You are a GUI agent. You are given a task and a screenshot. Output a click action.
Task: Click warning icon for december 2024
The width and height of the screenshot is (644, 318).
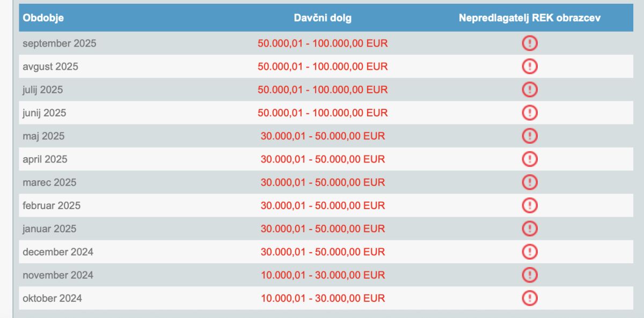tap(530, 252)
